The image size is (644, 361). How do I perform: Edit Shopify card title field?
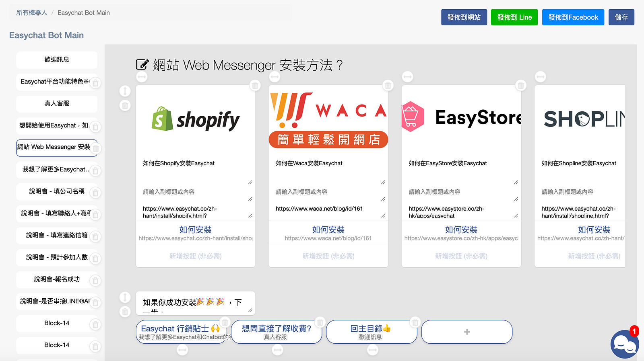tap(196, 170)
